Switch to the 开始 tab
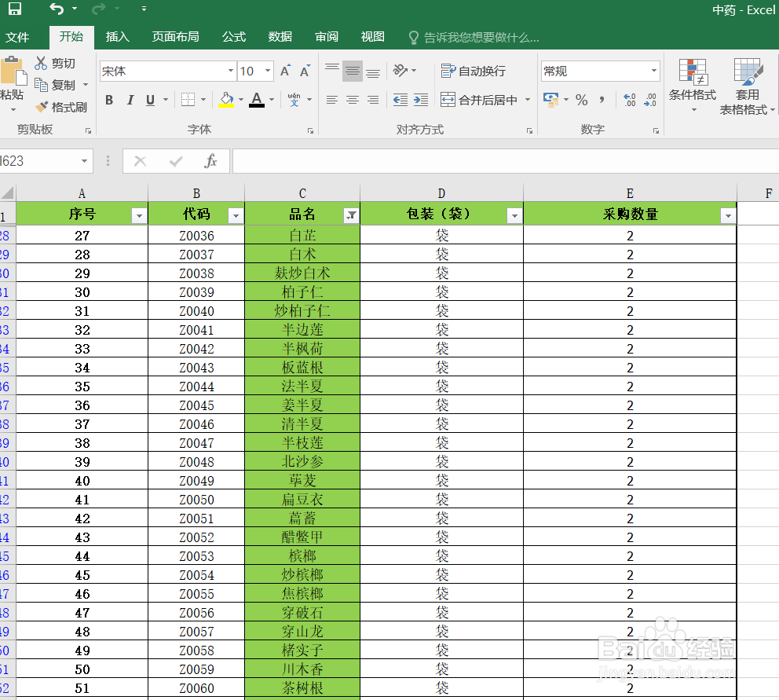The image size is (779, 700). 71,37
